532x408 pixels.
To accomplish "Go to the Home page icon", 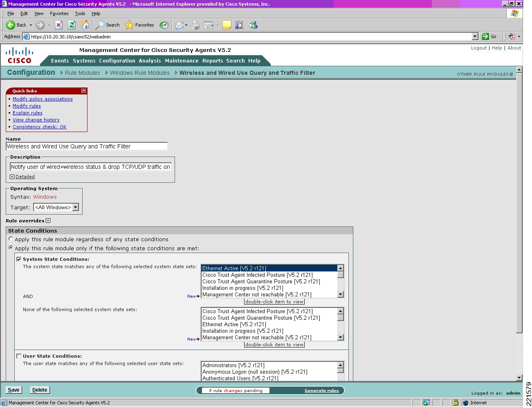I will tap(85, 25).
